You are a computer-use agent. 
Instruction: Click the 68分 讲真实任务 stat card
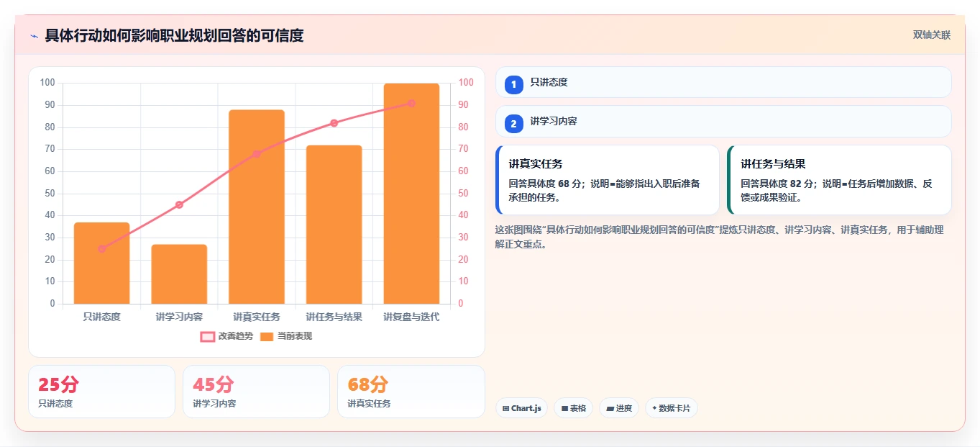coord(411,392)
